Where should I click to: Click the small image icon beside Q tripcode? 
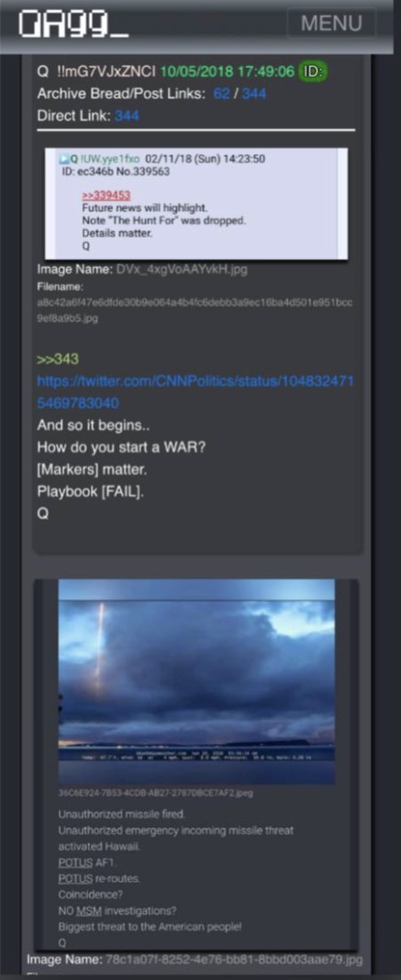coord(64,159)
